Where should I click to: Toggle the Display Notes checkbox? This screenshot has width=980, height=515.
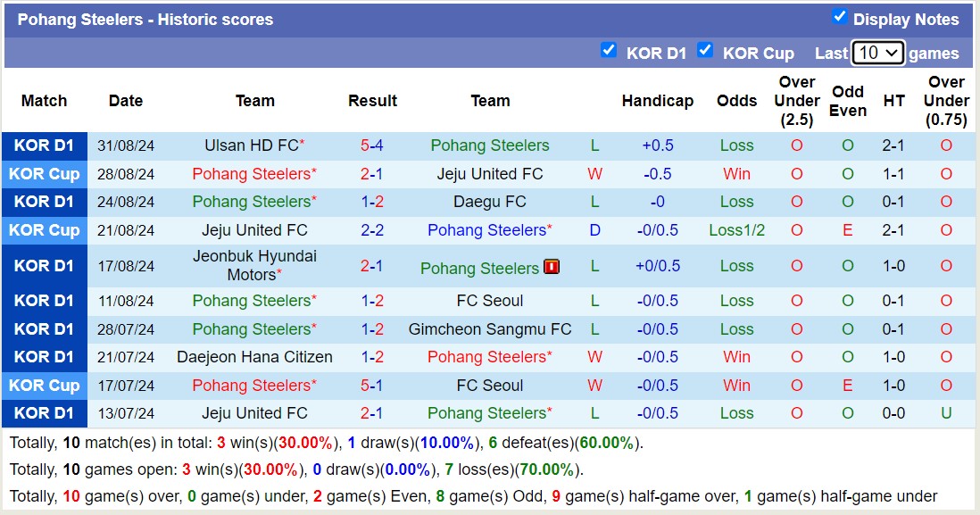[x=840, y=16]
